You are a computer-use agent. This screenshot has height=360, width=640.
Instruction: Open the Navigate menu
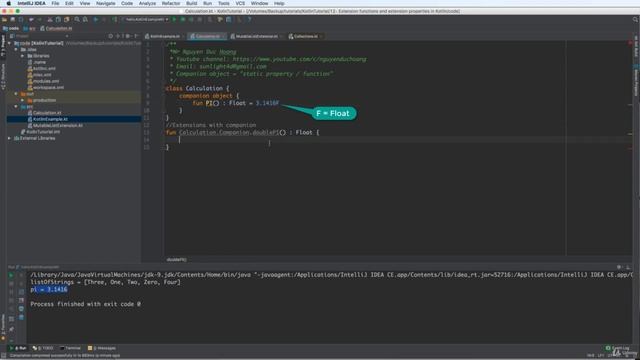(x=106, y=3)
